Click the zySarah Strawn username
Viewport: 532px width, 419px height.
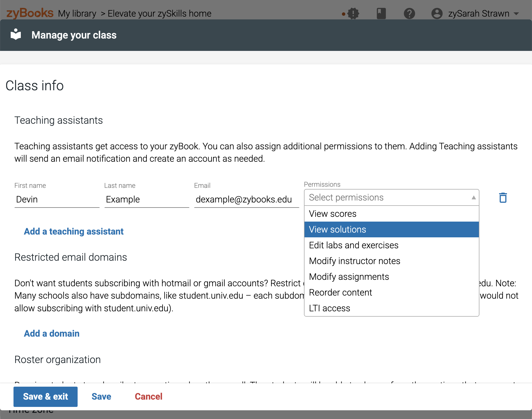pyautogui.click(x=479, y=13)
